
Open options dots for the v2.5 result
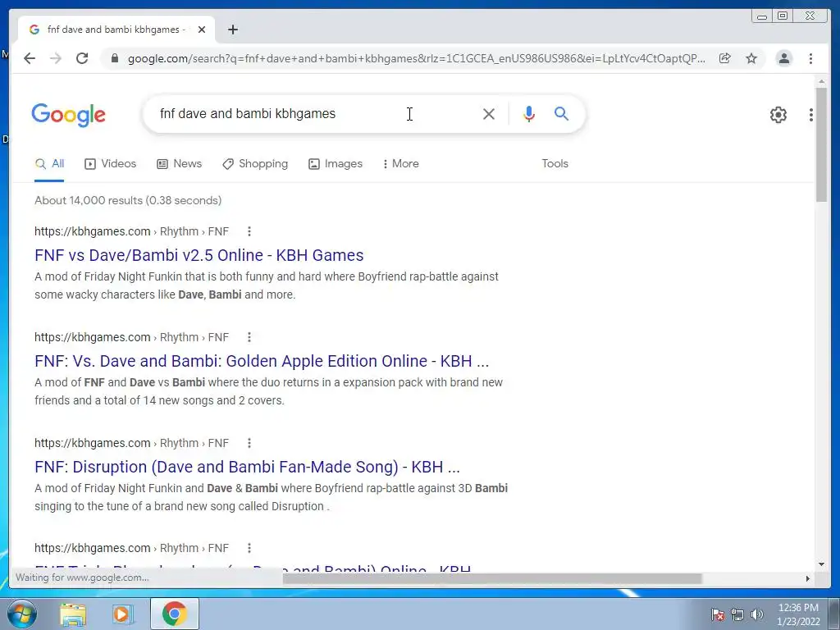click(x=249, y=231)
